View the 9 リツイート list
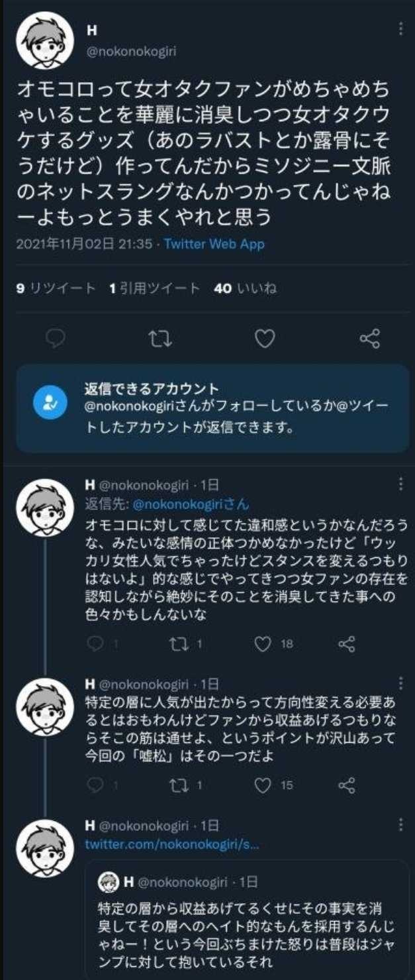415x980 pixels. (x=56, y=288)
